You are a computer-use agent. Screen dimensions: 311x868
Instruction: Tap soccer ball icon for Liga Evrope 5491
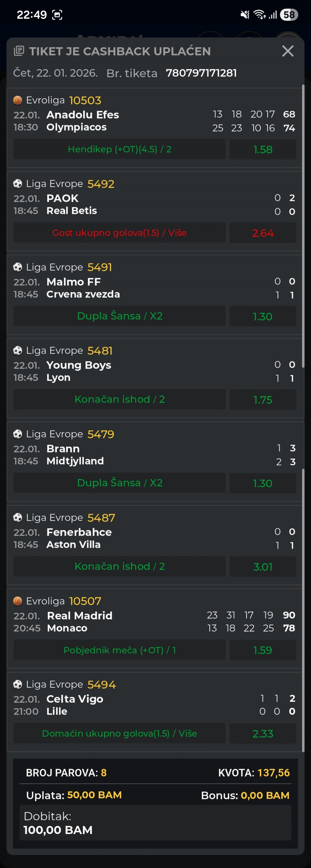[x=17, y=267]
